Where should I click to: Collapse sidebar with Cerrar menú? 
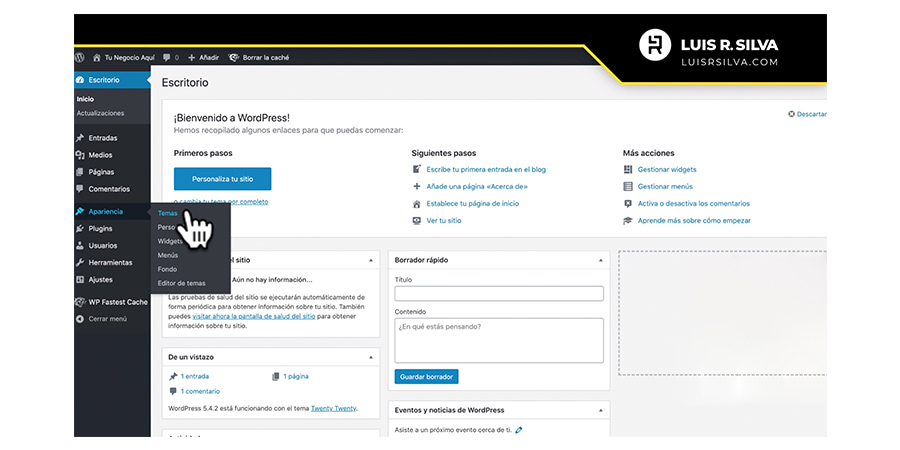pos(102,319)
